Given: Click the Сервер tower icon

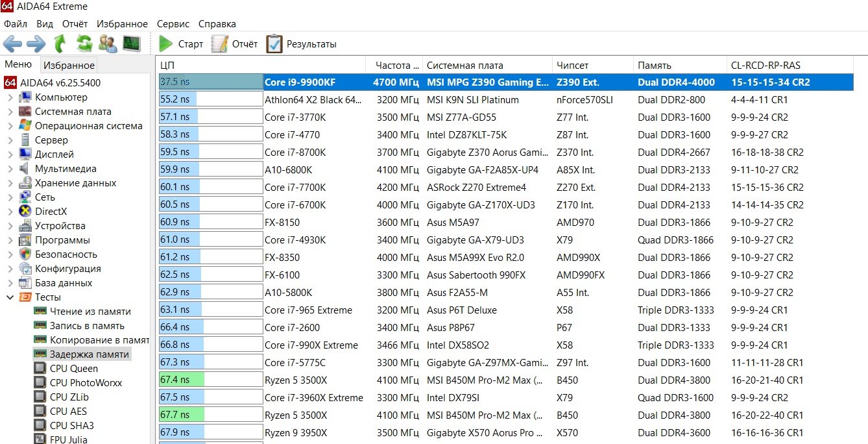Looking at the screenshot, I should click(x=25, y=140).
